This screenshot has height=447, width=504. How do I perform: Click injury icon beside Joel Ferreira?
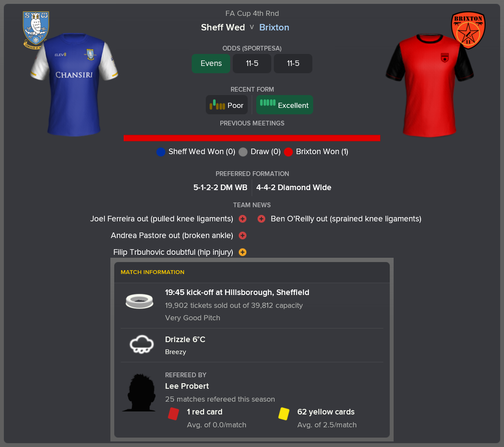tap(243, 219)
